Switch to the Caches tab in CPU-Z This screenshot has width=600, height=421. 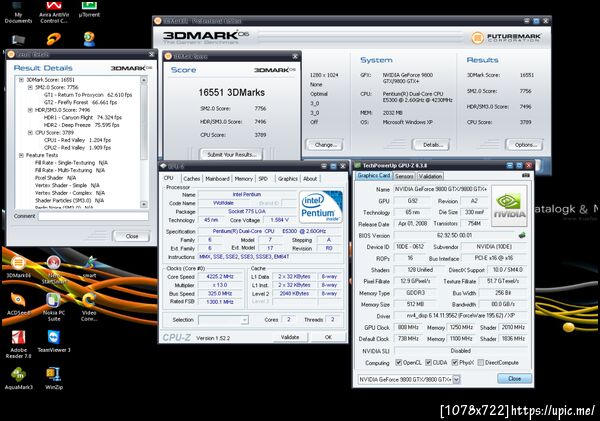[x=191, y=179]
